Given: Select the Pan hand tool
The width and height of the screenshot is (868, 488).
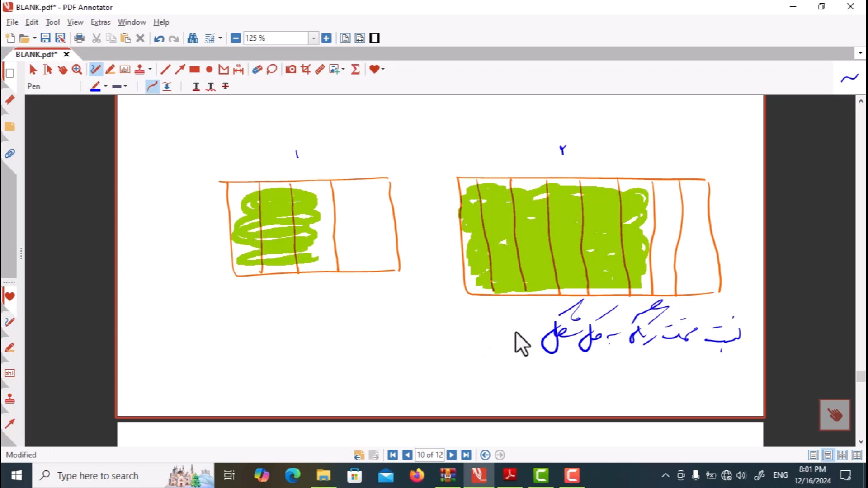Looking at the screenshot, I should click(62, 69).
